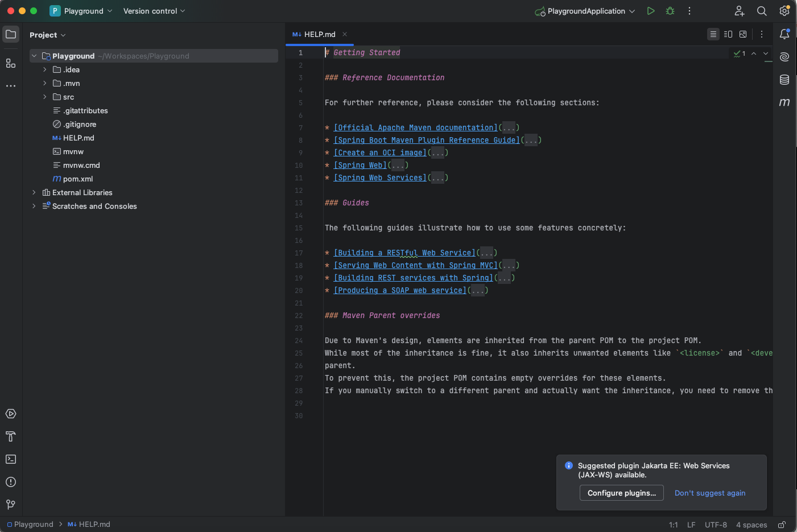This screenshot has width=797, height=532.
Task: Click HELP.md breadcrumb in status bar
Action: click(89, 525)
